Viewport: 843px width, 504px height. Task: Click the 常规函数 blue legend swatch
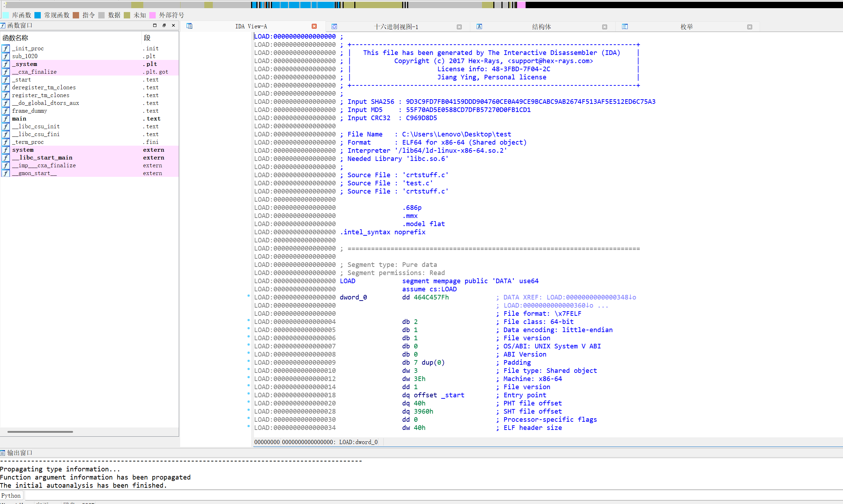click(38, 15)
